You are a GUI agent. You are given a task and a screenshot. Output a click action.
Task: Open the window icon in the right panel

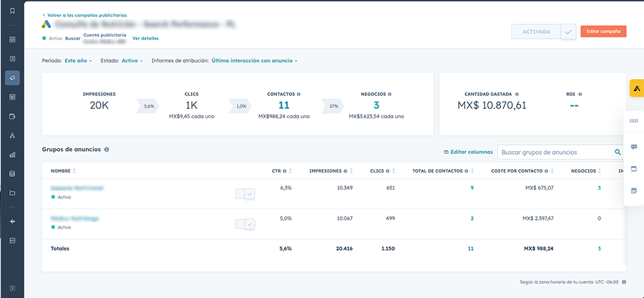click(x=634, y=169)
